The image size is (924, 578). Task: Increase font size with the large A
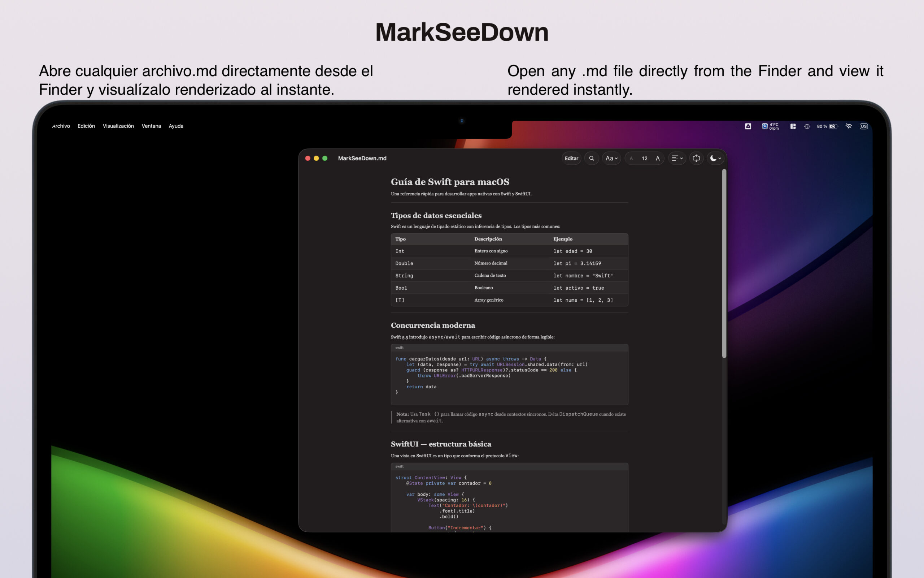(658, 158)
